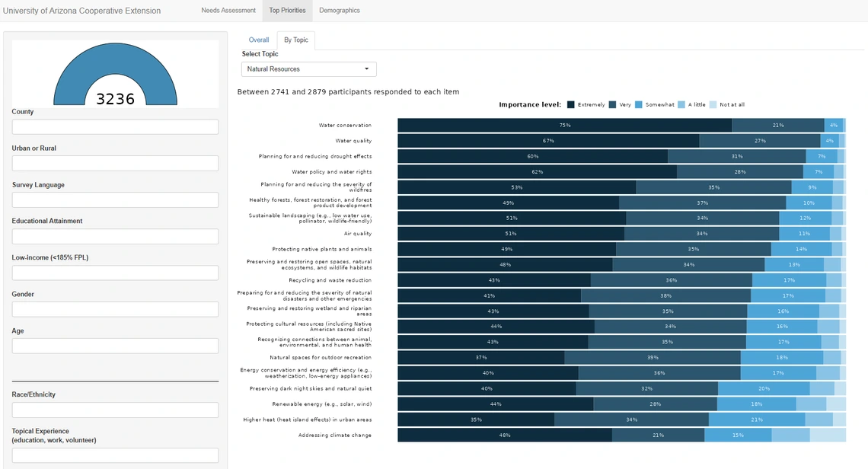Open the Survey Language filter field
Screen dimensions: 868x469
point(115,200)
